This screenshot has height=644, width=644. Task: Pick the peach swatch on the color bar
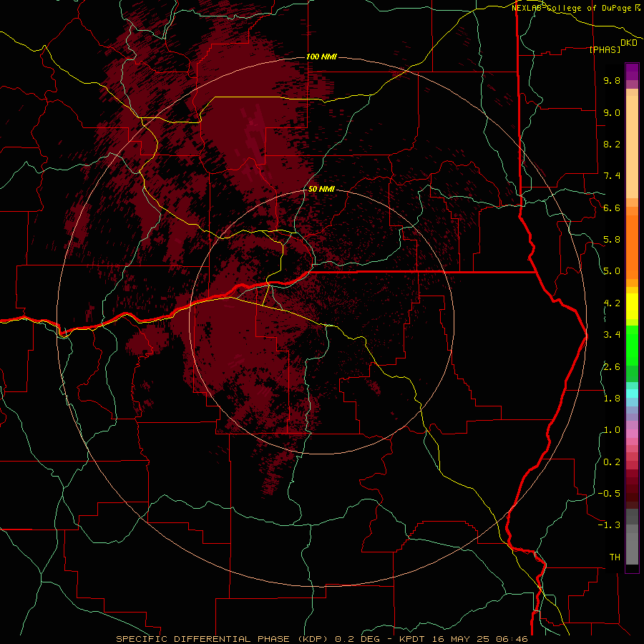(632, 147)
